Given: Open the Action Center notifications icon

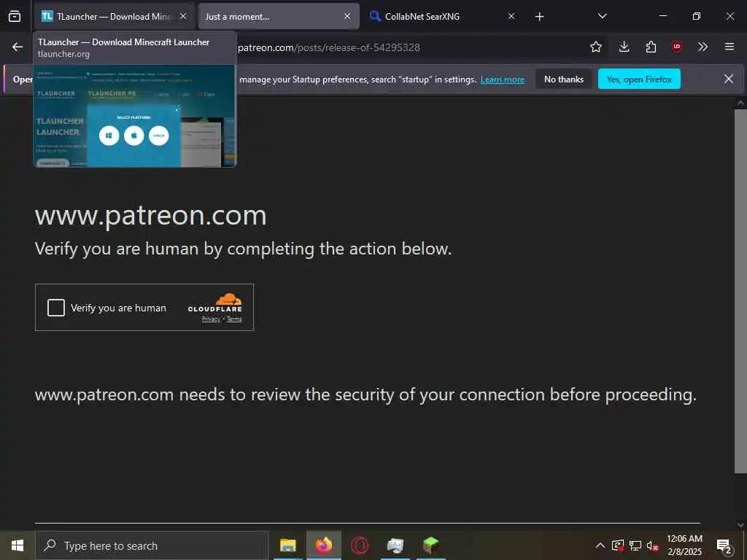Looking at the screenshot, I should tap(724, 545).
